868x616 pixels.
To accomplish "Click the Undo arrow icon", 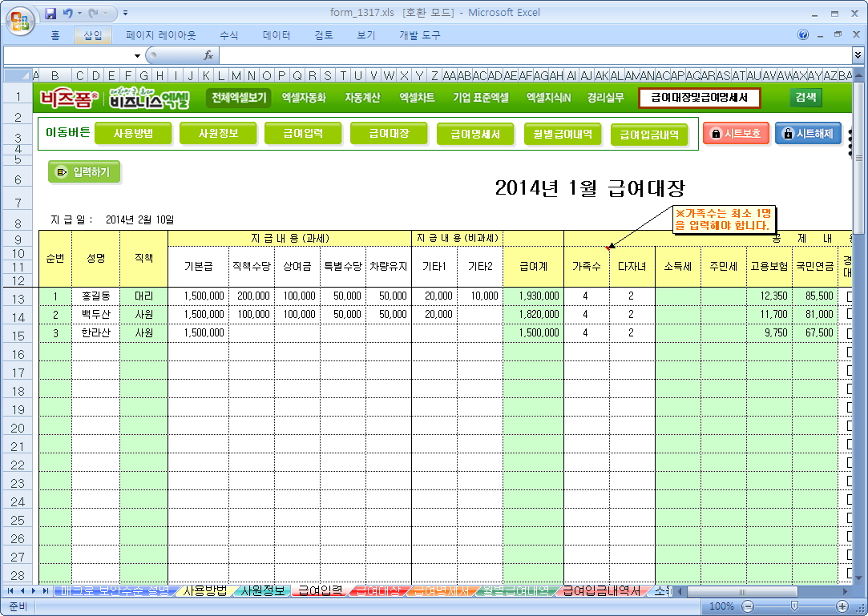I will click(x=67, y=13).
